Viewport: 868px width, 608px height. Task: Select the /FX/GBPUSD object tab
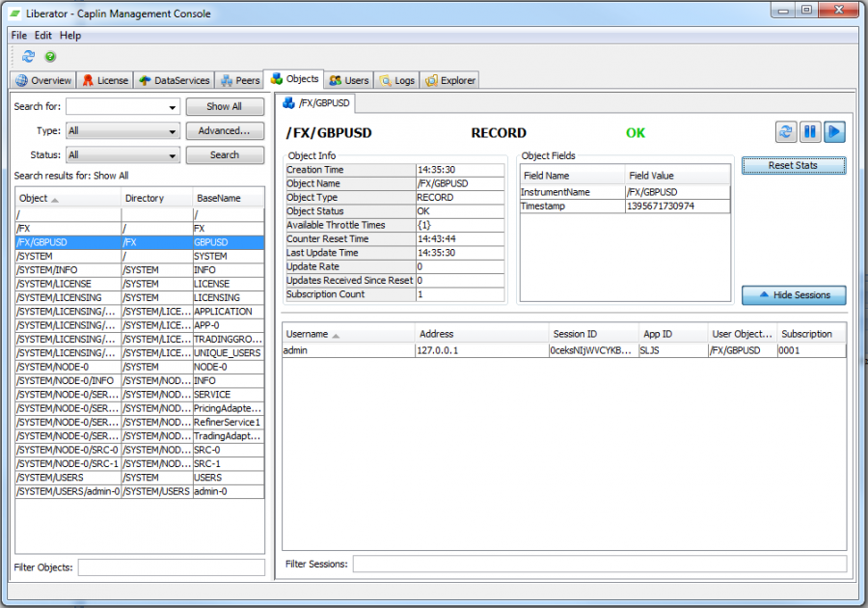[x=316, y=103]
